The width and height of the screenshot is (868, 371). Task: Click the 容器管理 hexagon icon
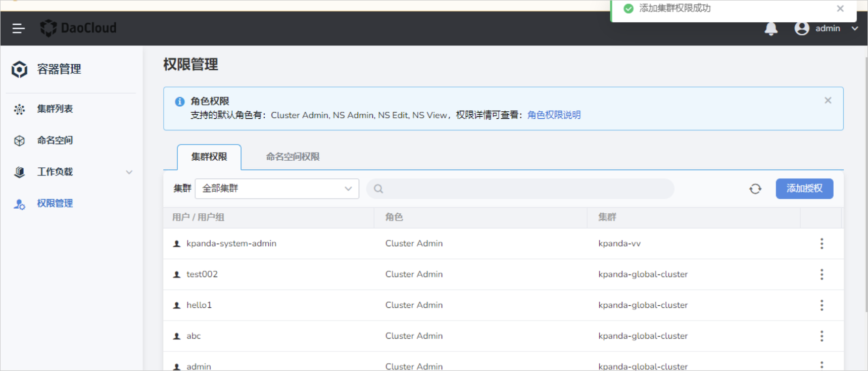pos(19,69)
